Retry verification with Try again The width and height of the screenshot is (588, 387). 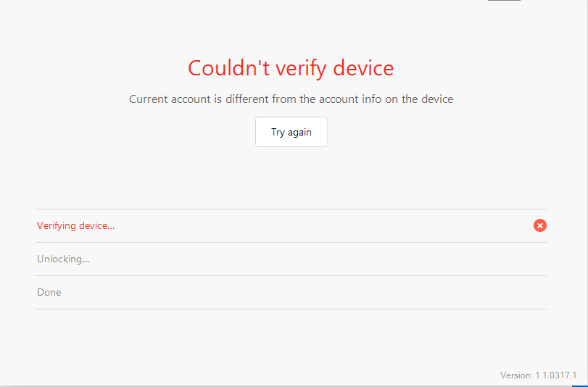tap(291, 132)
